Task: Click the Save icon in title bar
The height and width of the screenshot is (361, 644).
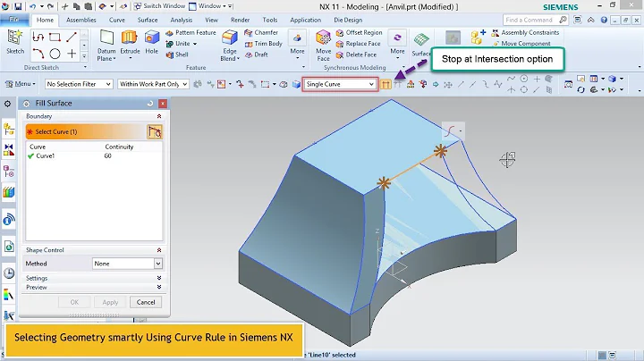Action: click(18, 6)
